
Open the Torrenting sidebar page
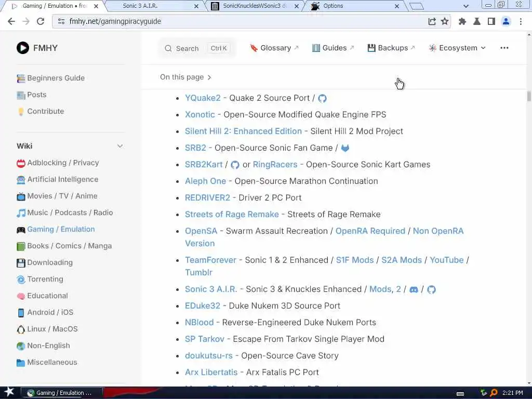click(40, 279)
